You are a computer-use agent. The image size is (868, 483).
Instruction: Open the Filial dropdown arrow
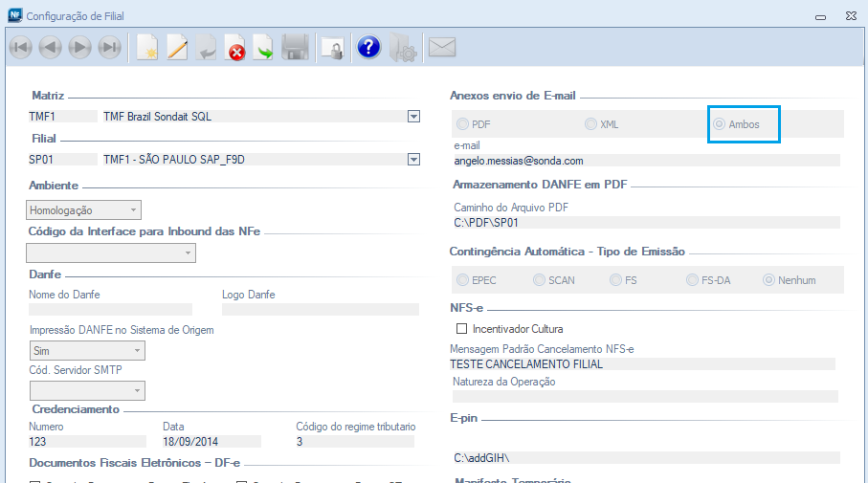413,160
